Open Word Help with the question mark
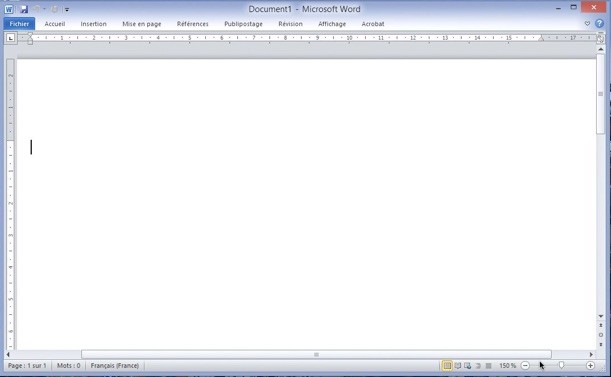611x377 pixels. pos(599,23)
